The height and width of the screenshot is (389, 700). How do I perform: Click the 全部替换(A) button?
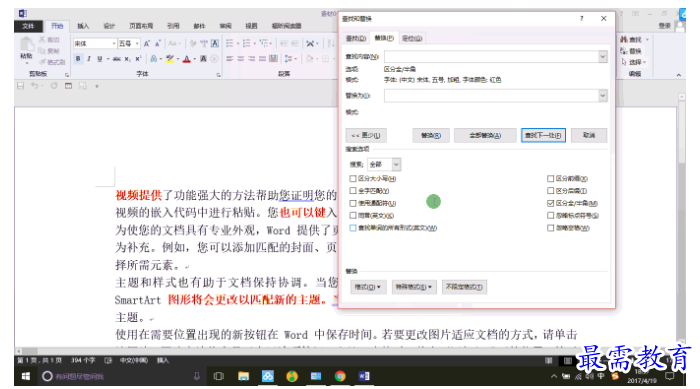click(485, 135)
